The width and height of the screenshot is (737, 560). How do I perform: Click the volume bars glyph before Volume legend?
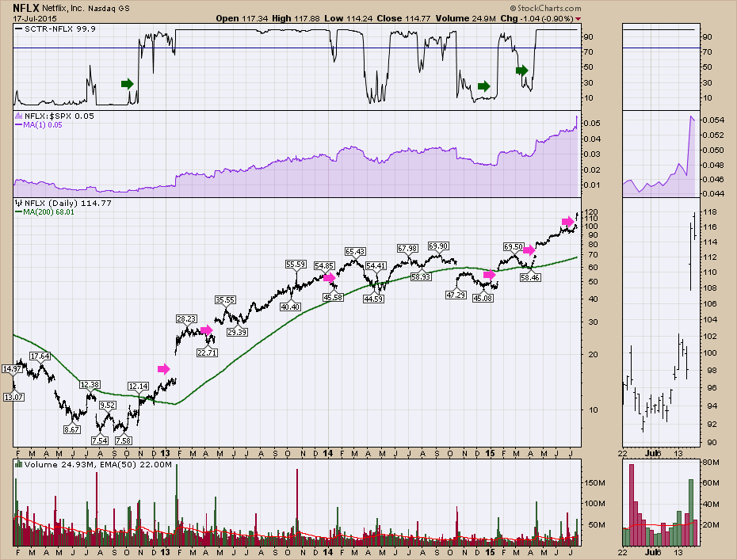(18, 465)
